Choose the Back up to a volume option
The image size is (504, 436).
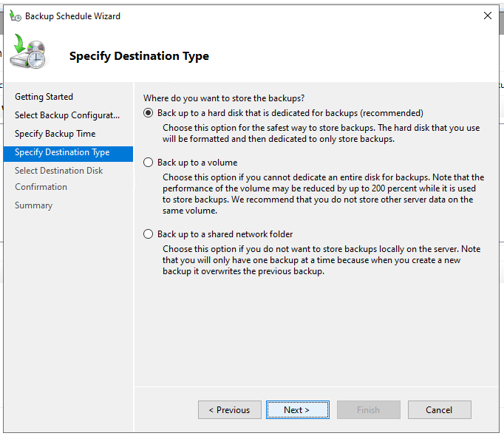click(x=149, y=163)
